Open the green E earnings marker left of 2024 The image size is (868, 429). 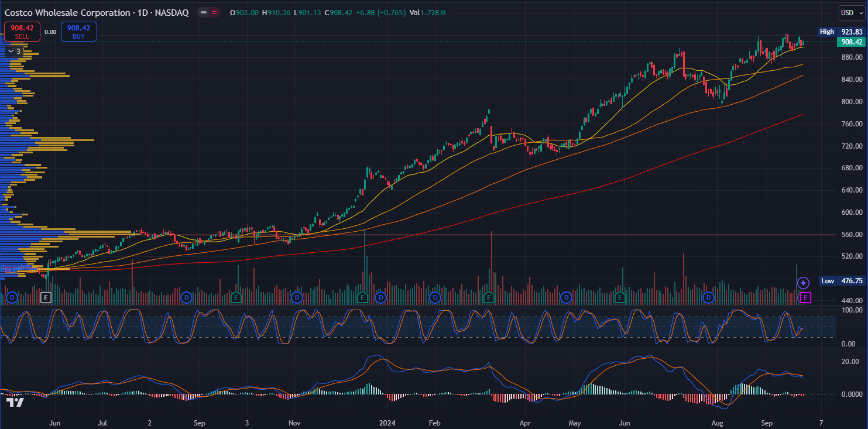coord(362,298)
